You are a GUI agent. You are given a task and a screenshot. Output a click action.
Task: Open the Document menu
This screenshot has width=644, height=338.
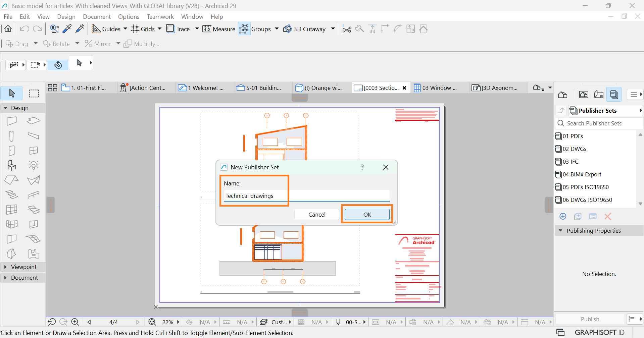point(97,16)
